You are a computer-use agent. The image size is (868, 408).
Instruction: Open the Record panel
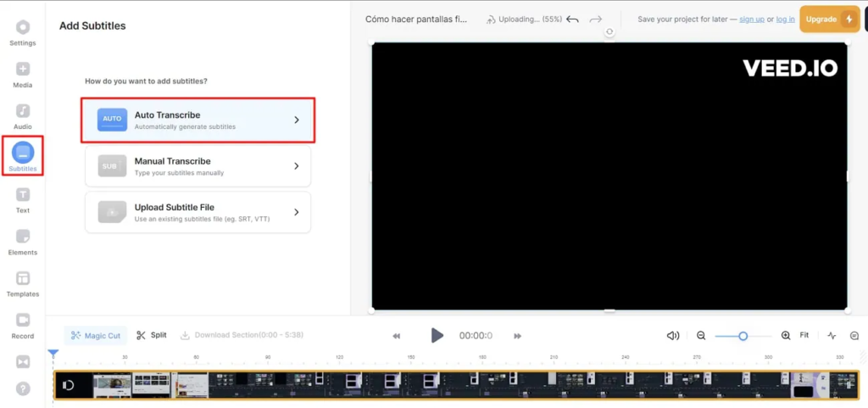pos(23,326)
